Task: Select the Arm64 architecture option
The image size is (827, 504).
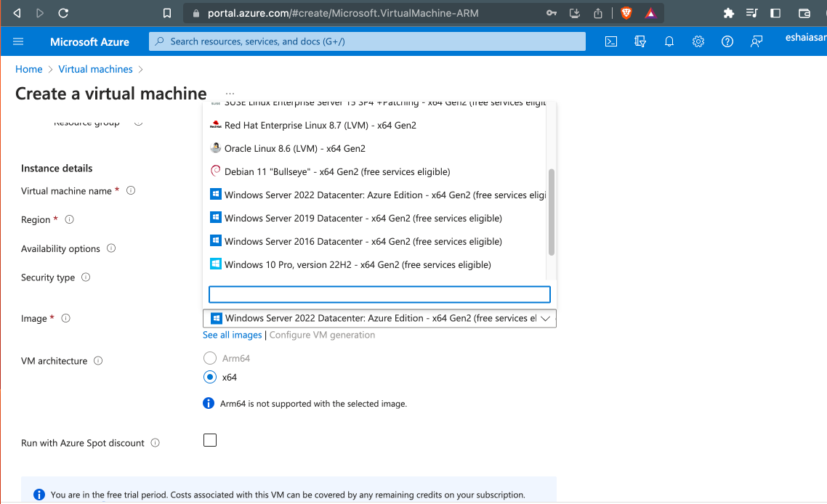Action: (x=210, y=357)
